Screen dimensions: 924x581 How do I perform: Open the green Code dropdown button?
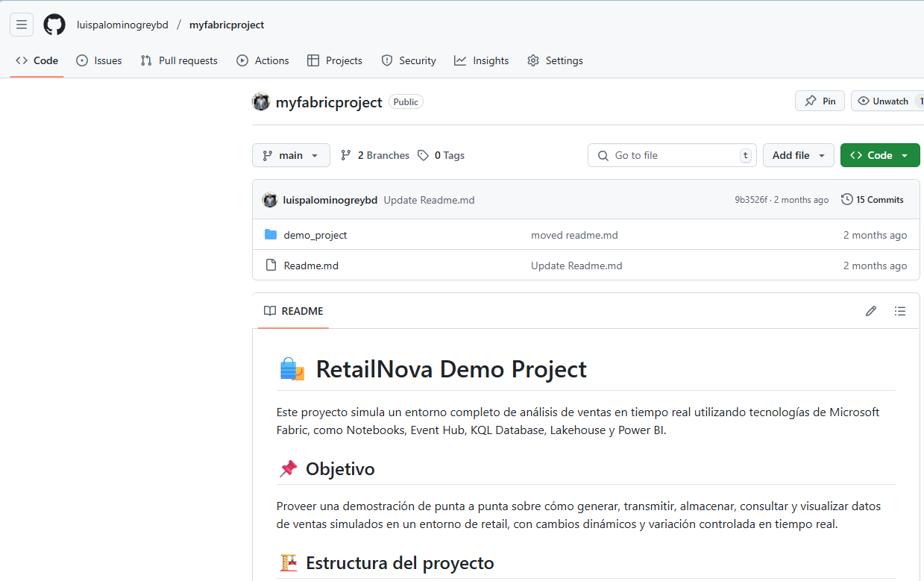880,155
